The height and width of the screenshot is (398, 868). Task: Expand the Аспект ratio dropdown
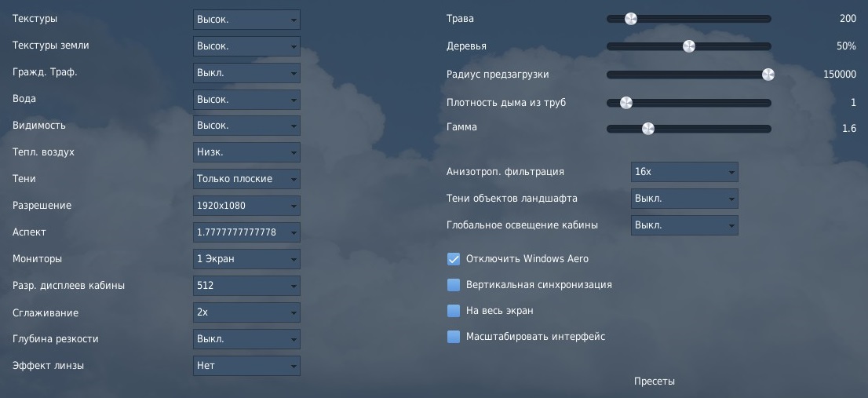tap(246, 232)
